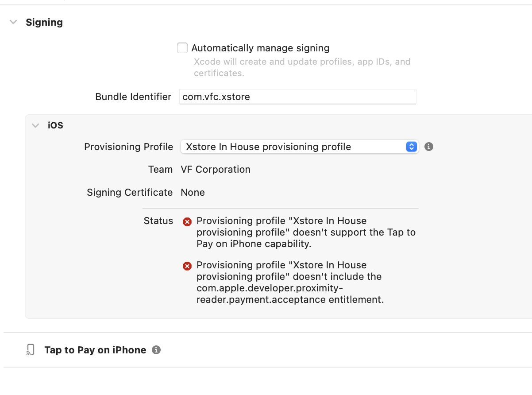The height and width of the screenshot is (395, 532).
Task: Click the red error icon for missing entitlement
Action: 187,266
